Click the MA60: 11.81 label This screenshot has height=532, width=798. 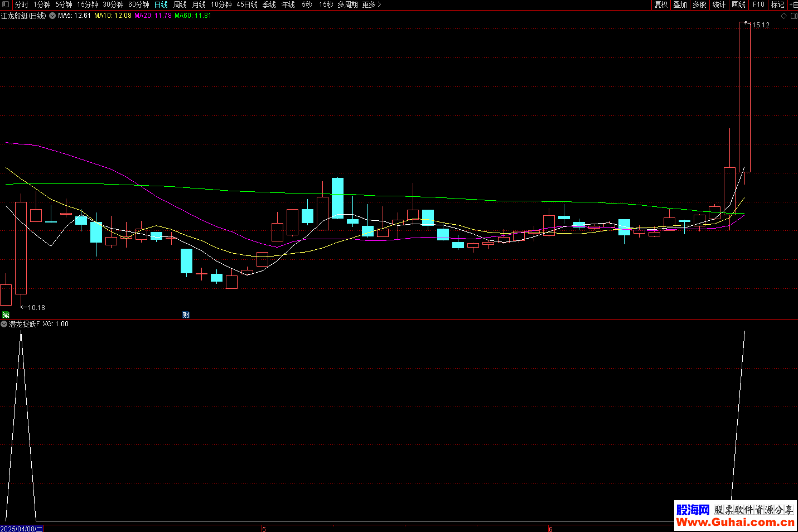[x=193, y=16]
